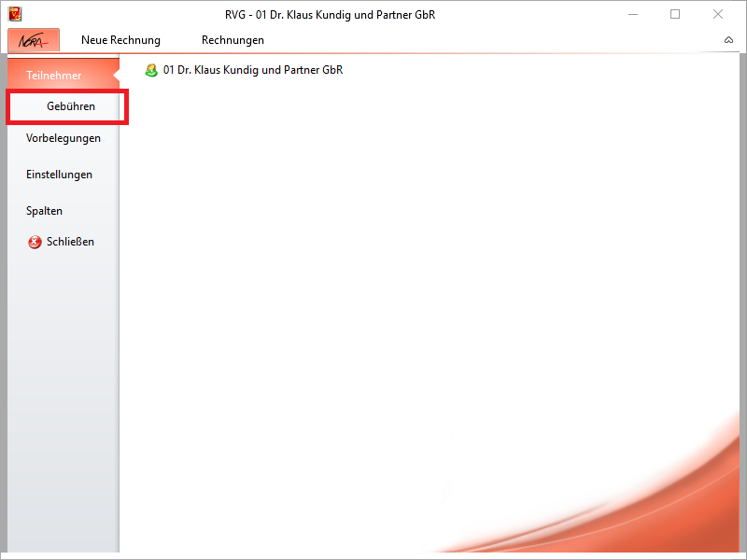Click the red RVG application icon in title bar
747x560 pixels.
[x=14, y=14]
